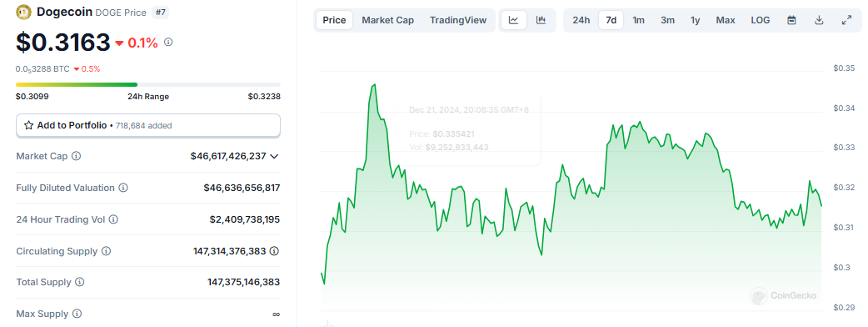Switch to Market Cap chart tab
The image size is (868, 327).
[x=388, y=21]
